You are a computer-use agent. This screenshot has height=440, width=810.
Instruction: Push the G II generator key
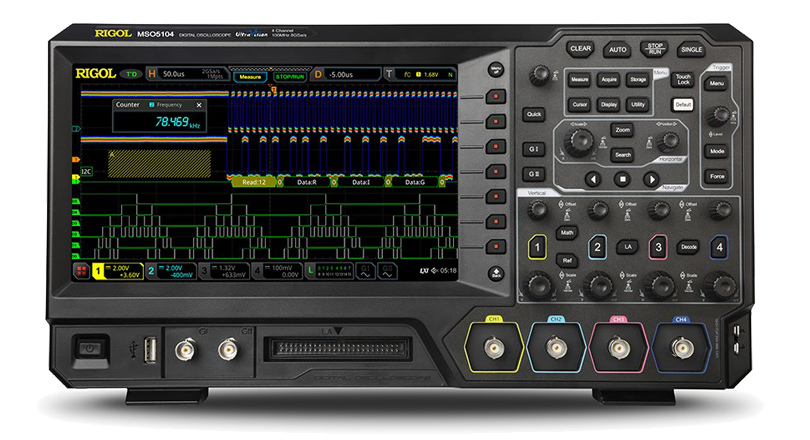click(x=534, y=174)
